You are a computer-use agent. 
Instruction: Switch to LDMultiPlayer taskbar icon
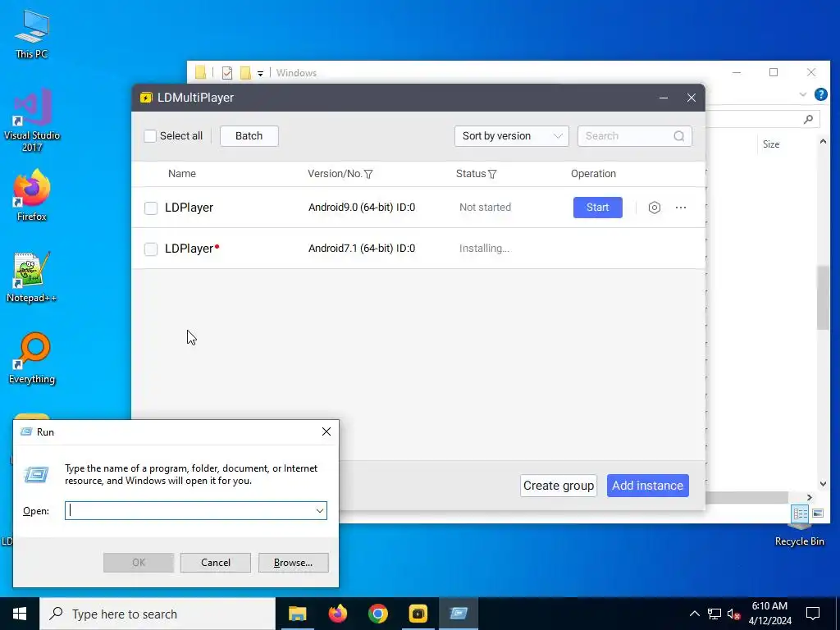coord(418,614)
